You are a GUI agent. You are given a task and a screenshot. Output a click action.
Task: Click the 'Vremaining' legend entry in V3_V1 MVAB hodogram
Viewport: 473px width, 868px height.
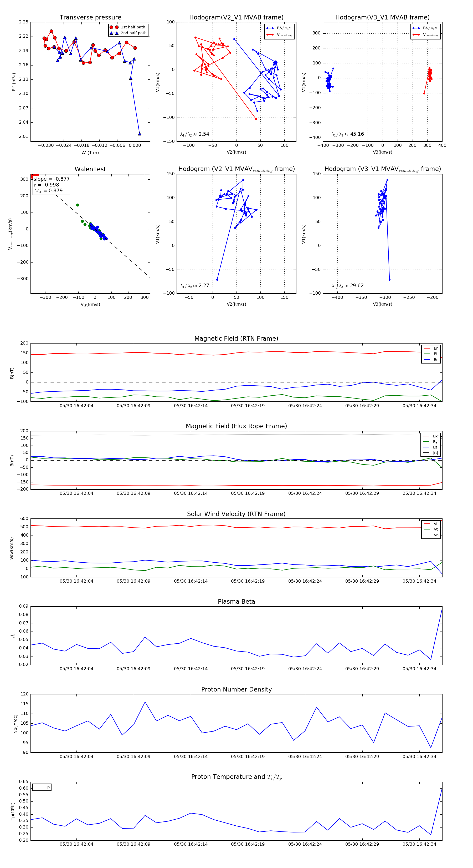(425, 35)
